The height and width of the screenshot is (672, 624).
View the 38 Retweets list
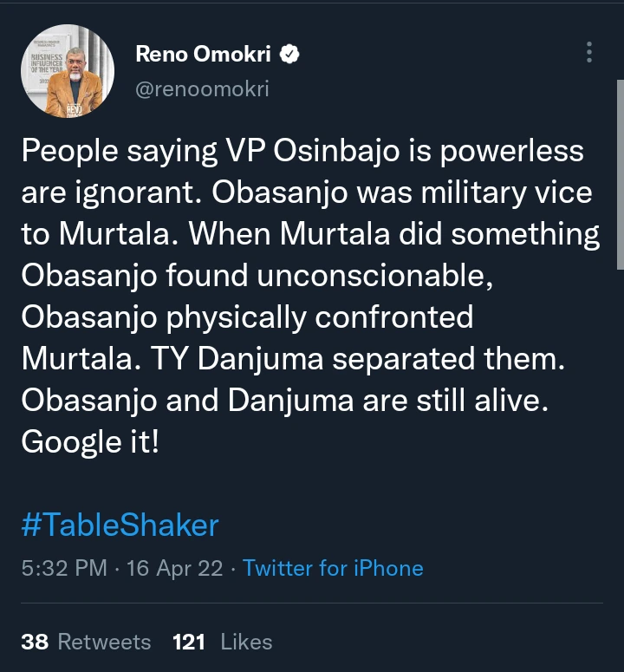click(x=86, y=642)
